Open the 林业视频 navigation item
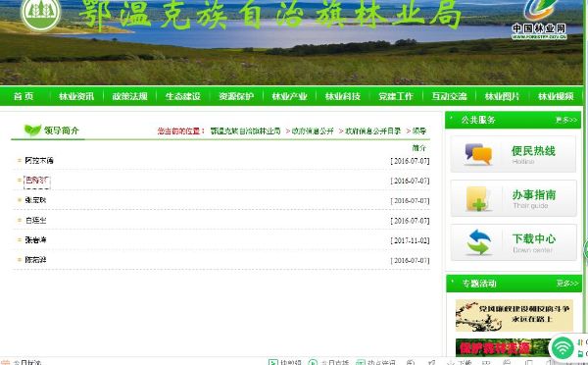The width and height of the screenshot is (588, 365). tap(556, 96)
